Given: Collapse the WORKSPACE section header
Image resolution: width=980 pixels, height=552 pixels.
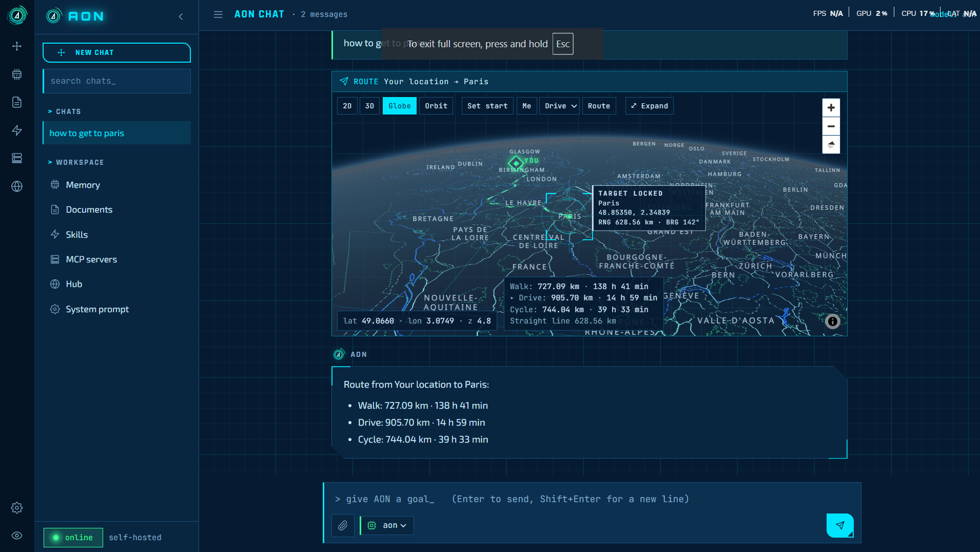Looking at the screenshot, I should point(76,162).
